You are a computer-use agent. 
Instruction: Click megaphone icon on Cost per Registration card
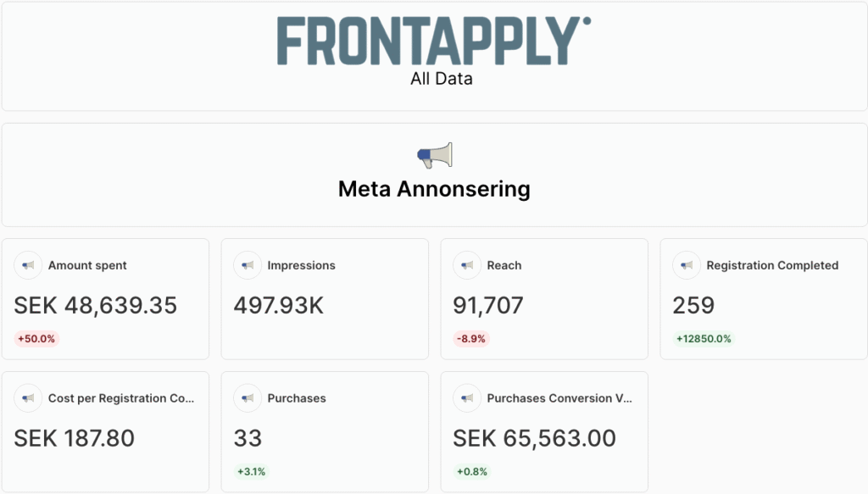click(x=28, y=398)
